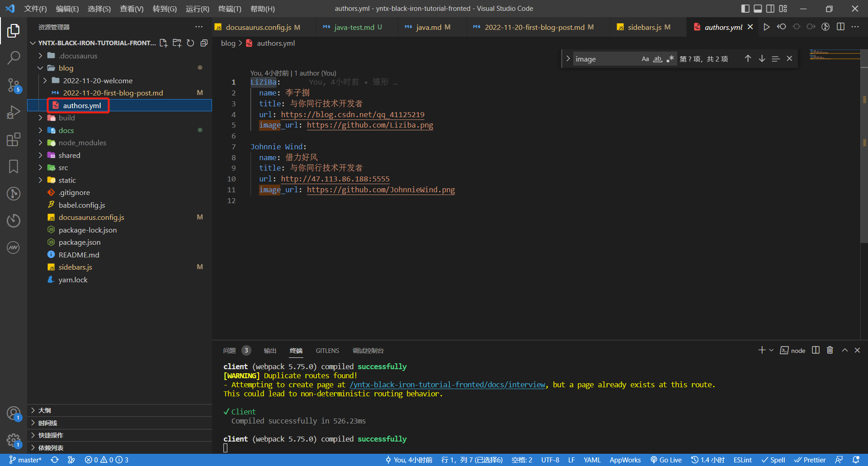Open the Extensions view
868x466 pixels.
(x=14, y=139)
